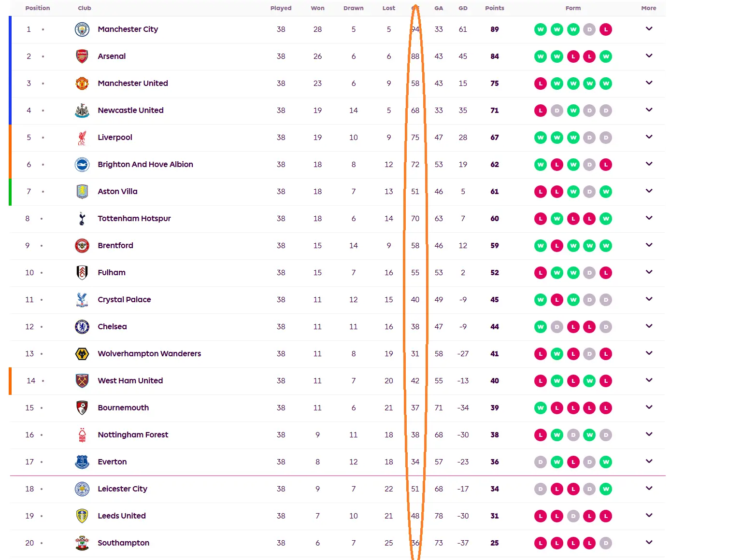Image resolution: width=742 pixels, height=560 pixels.
Task: Click the Liverpool club crest
Action: tap(82, 138)
